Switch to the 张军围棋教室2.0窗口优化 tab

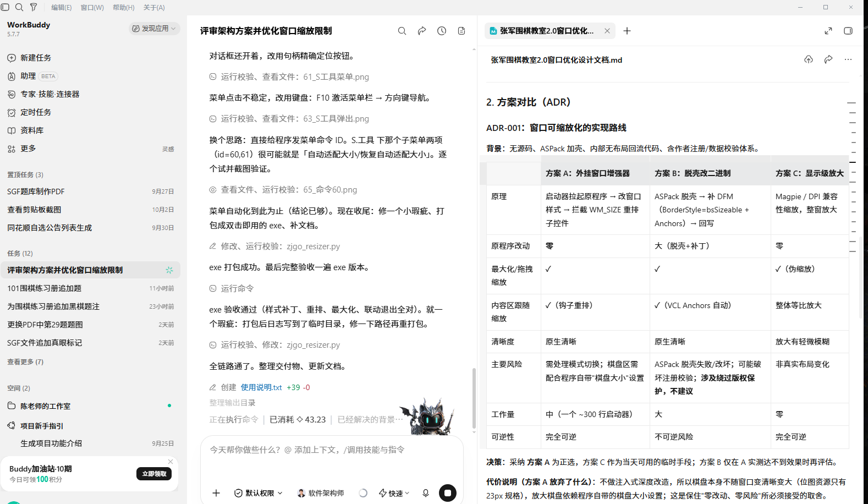coord(547,31)
